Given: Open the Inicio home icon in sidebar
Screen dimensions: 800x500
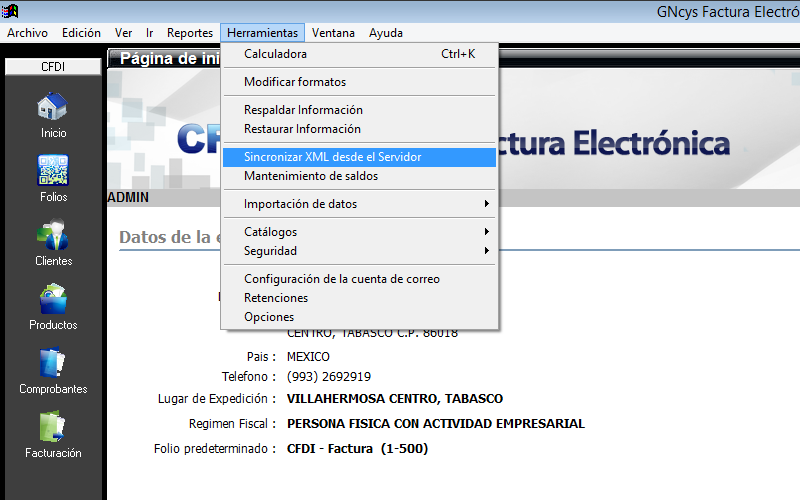Looking at the screenshot, I should (53, 107).
